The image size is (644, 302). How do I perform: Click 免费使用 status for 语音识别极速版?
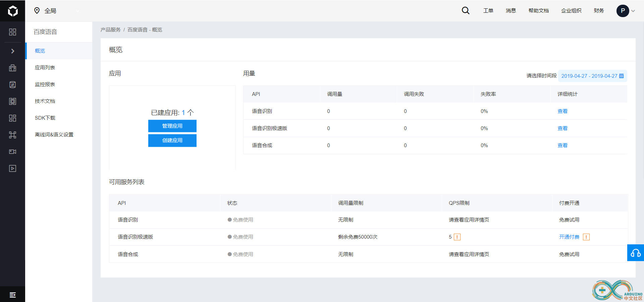point(240,237)
